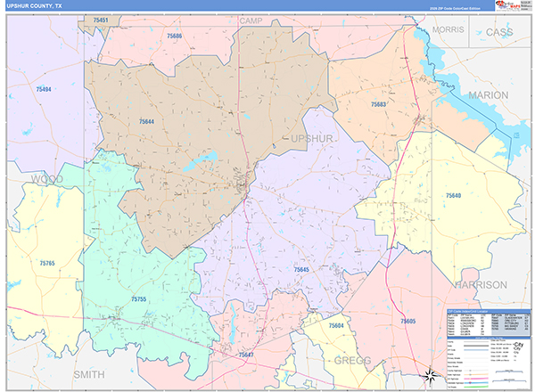Select the 75645 ZIP code label
535x392 pixels.
coord(301,270)
